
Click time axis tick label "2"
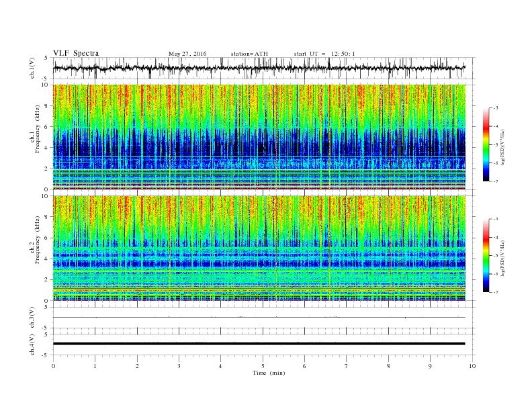(137, 366)
